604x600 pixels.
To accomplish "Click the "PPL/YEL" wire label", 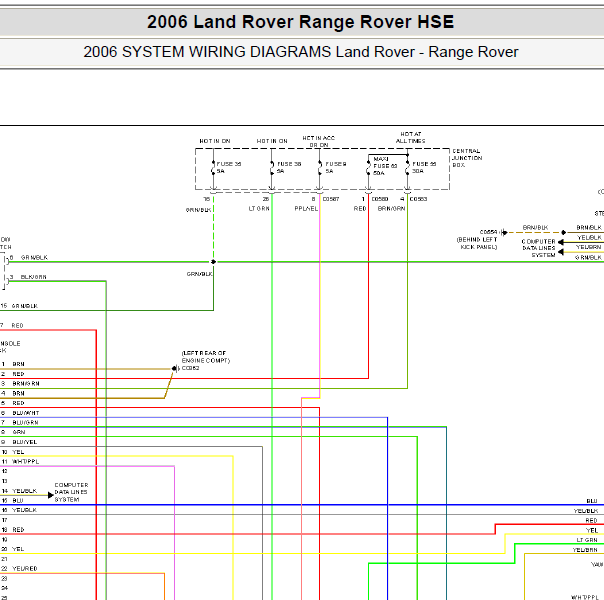I will (x=306, y=209).
